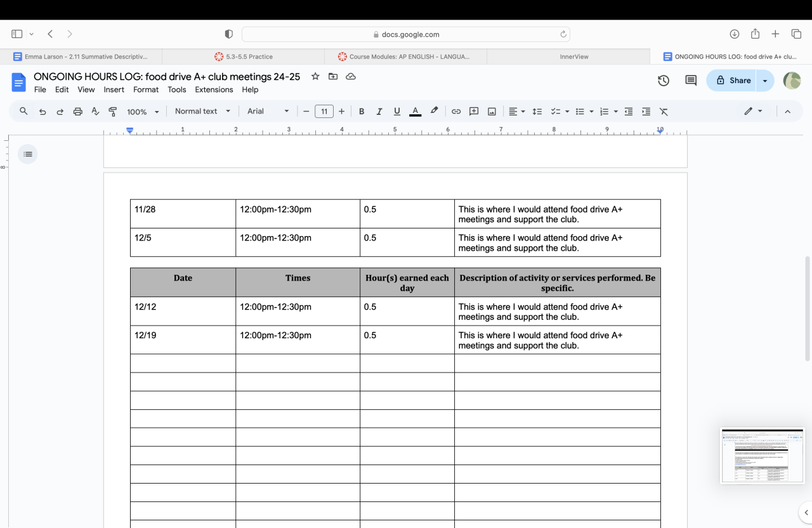Open the 100% zoom dropdown

pos(143,112)
